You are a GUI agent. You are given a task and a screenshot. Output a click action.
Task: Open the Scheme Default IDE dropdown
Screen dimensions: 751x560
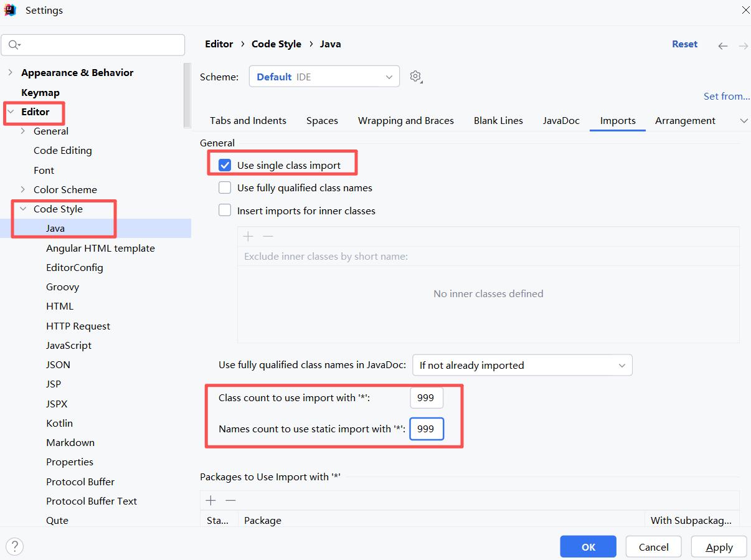324,77
